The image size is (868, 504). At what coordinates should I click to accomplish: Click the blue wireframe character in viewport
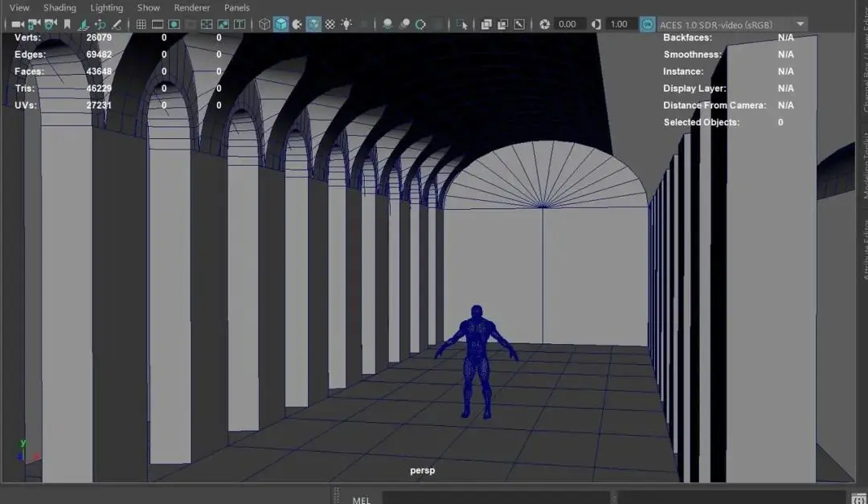(x=477, y=361)
